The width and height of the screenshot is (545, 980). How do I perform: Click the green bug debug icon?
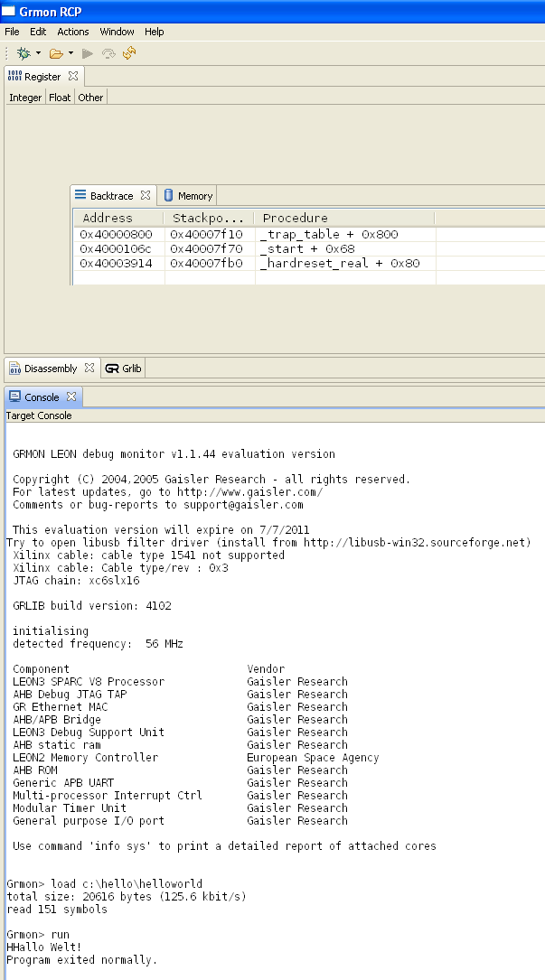(23, 54)
